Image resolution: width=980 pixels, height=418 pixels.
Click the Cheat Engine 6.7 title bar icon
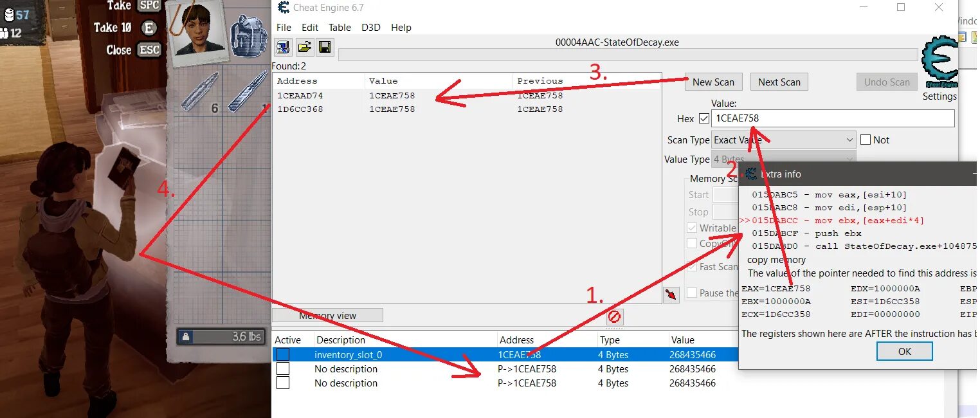click(x=283, y=8)
